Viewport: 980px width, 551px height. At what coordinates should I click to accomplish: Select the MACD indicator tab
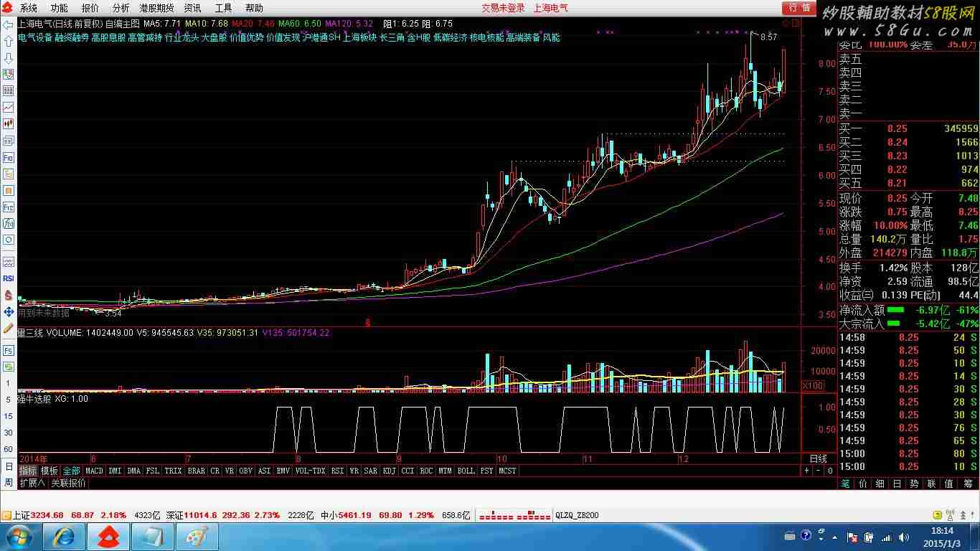pos(94,471)
